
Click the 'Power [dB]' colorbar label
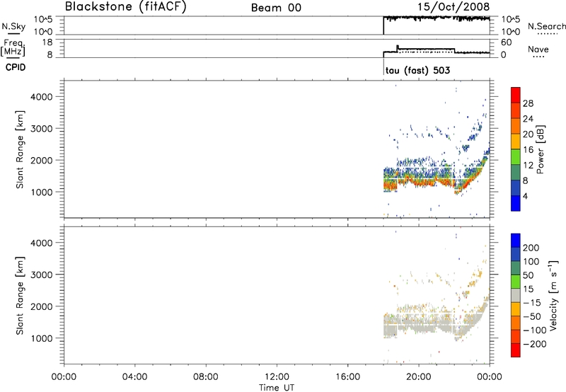coord(540,149)
